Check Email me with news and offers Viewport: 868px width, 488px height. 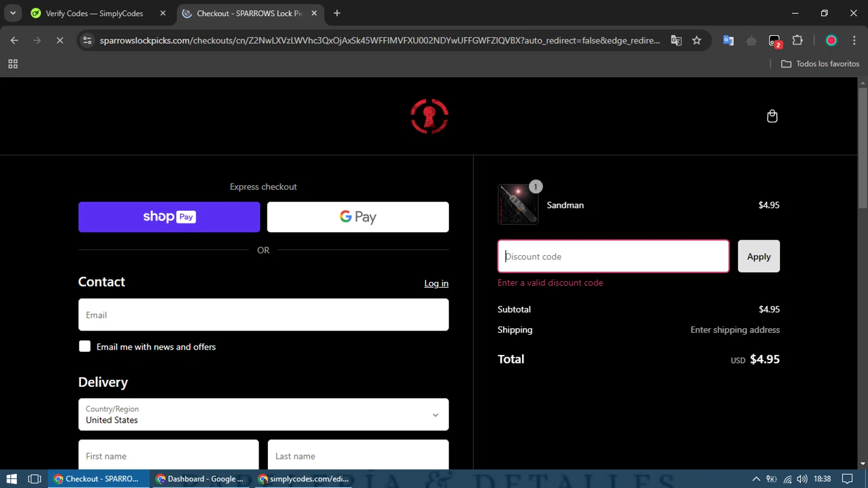[x=84, y=346]
